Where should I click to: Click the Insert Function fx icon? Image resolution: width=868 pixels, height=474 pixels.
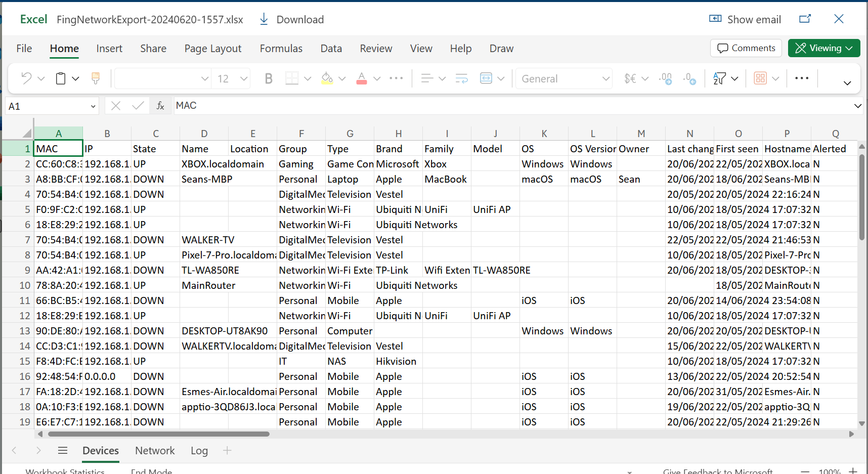point(160,106)
